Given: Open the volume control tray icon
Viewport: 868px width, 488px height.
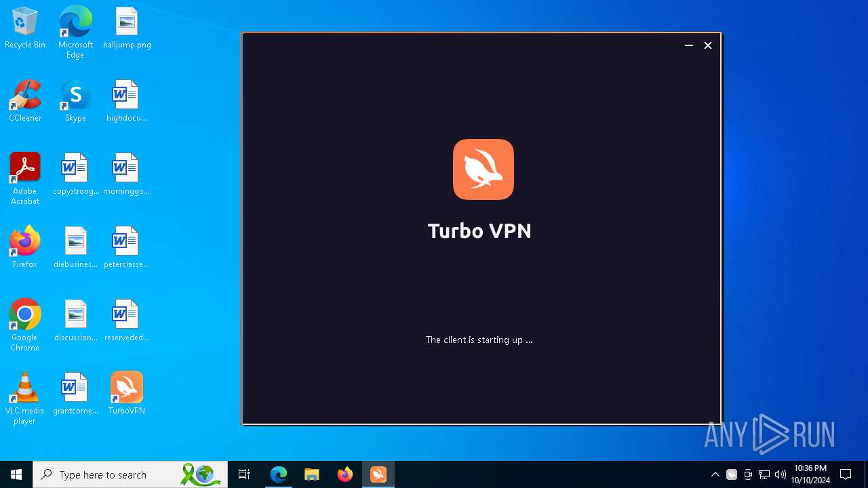Looking at the screenshot, I should coord(781,474).
